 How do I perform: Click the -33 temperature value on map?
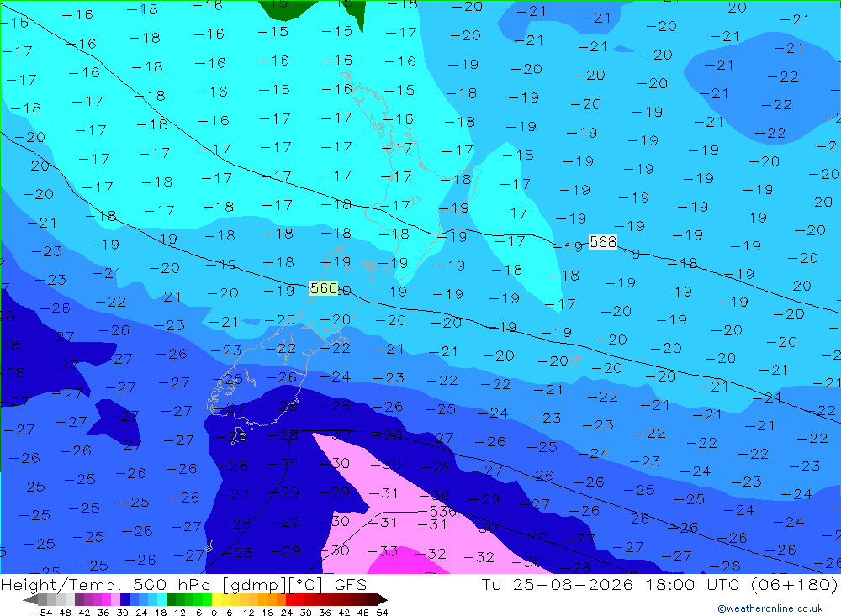(x=383, y=551)
